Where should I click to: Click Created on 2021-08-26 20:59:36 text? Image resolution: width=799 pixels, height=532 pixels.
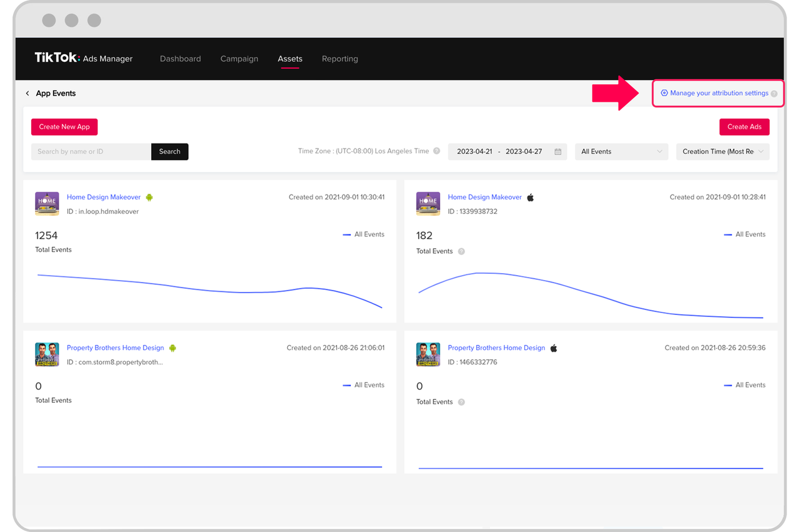tap(715, 348)
